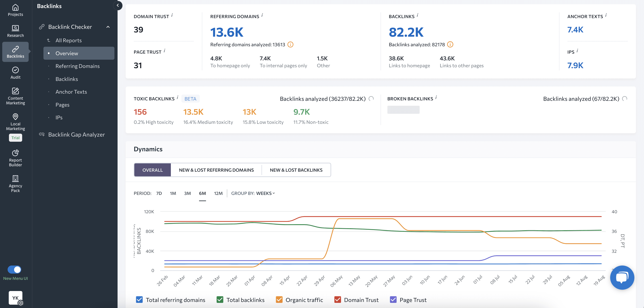This screenshot has width=644, height=308.
Task: Select the NEW & LOST REFERRING DOMAINS tab
Action: (x=216, y=169)
